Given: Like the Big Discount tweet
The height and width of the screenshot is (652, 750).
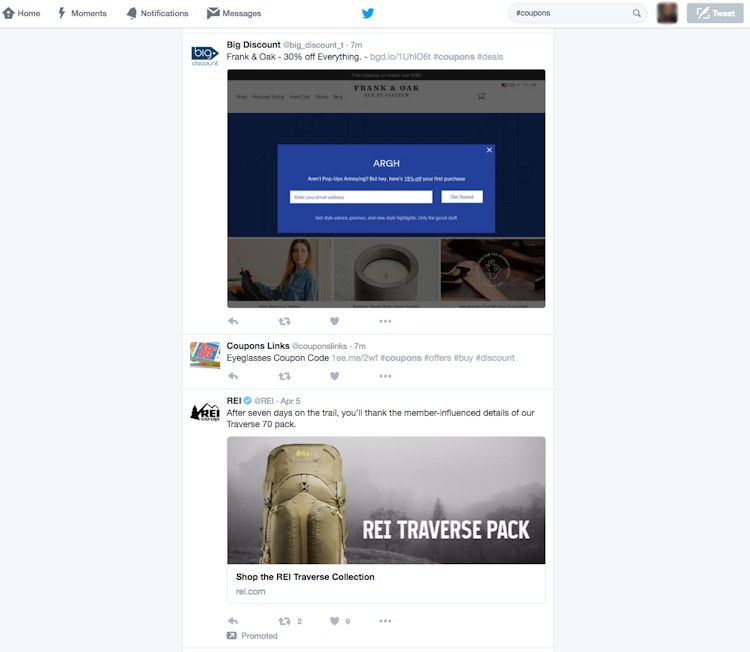Looking at the screenshot, I should point(334,321).
